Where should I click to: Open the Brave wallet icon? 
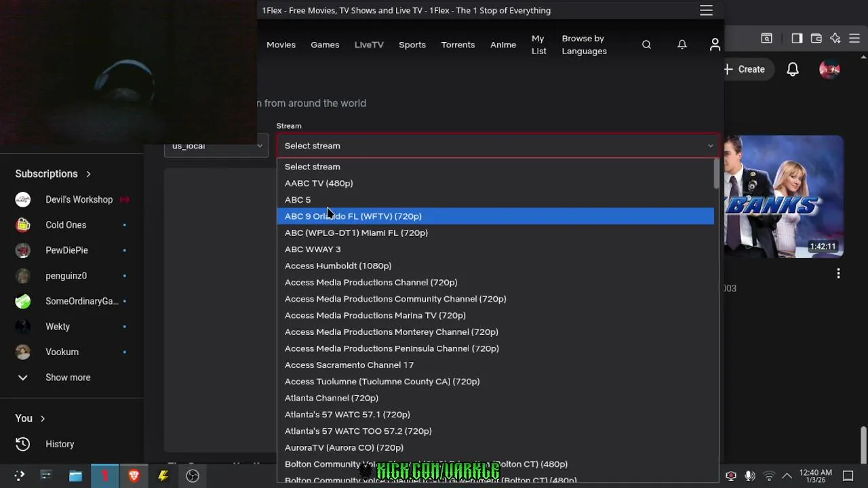[x=816, y=39]
